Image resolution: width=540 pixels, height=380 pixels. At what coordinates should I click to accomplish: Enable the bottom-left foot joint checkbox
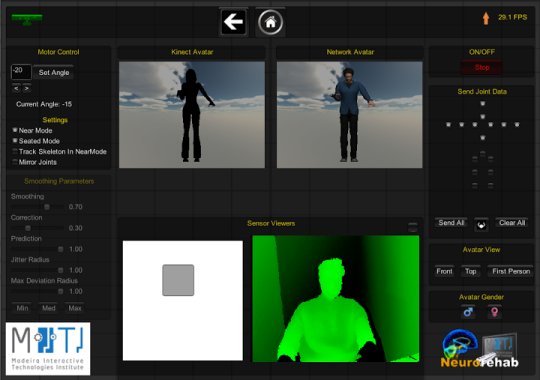pos(475,185)
